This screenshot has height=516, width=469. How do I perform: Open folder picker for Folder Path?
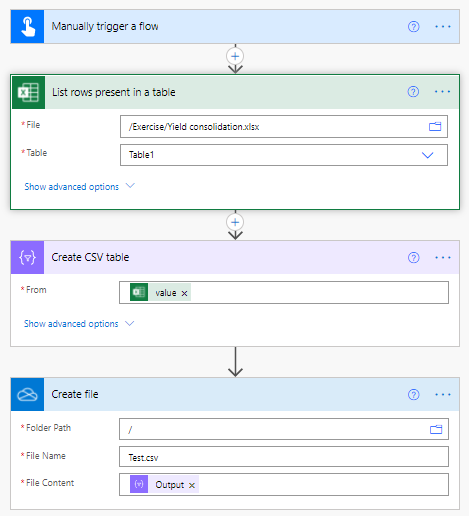(x=436, y=429)
